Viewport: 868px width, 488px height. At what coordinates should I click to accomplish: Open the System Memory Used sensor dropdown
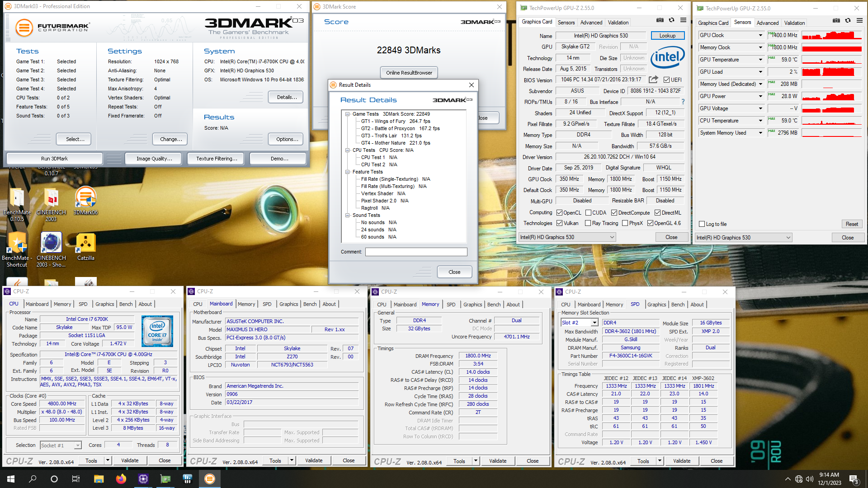pos(760,133)
